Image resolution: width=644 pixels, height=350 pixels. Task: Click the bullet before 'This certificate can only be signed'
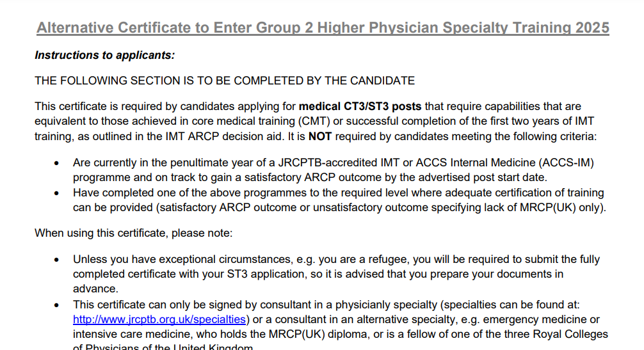coord(56,305)
